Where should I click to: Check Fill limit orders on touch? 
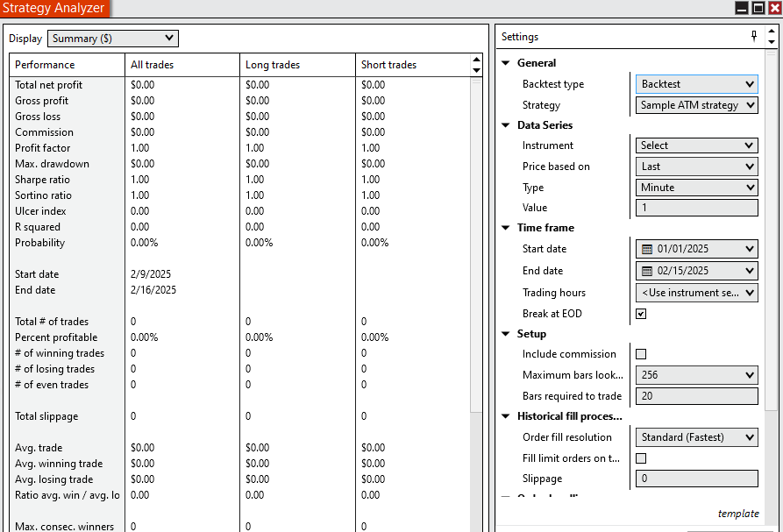coord(641,458)
